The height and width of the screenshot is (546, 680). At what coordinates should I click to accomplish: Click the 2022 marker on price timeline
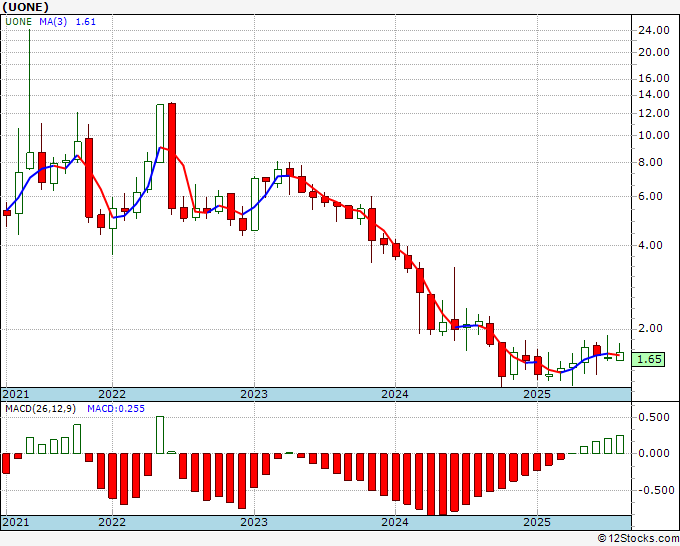pos(112,394)
